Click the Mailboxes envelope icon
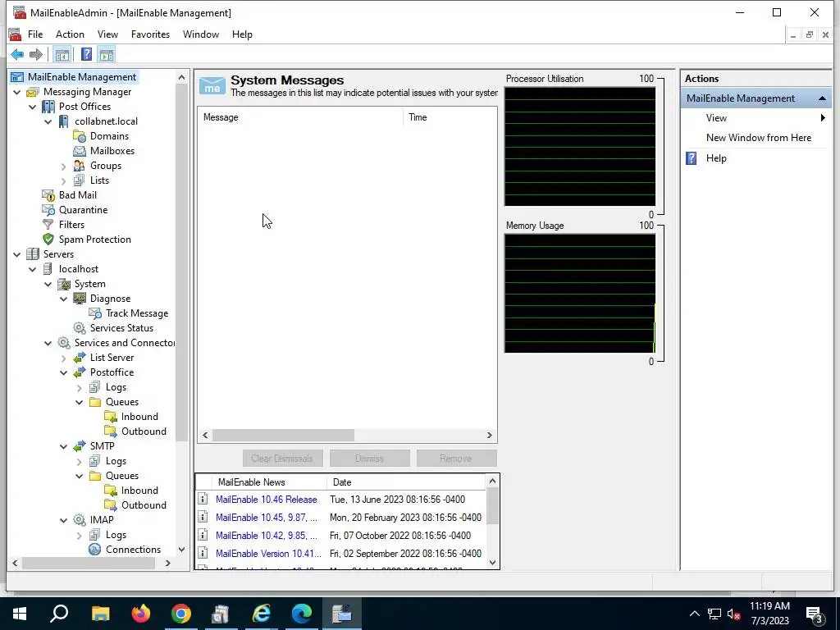 pos(80,151)
